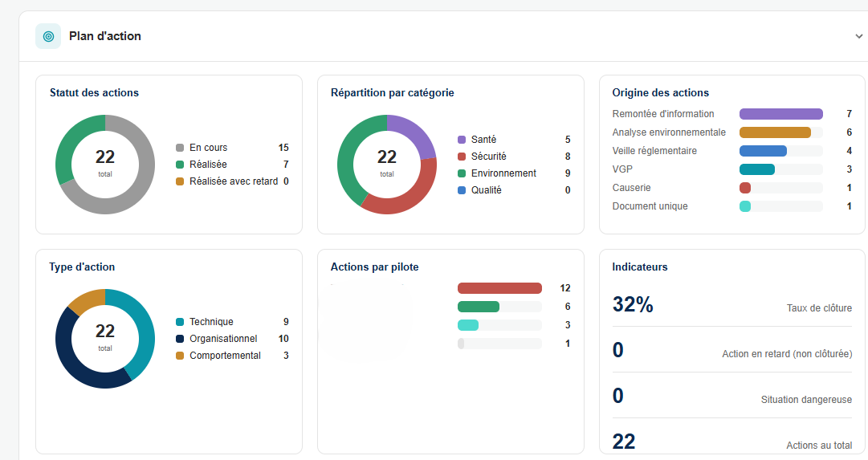Select the Sécurité category label
This screenshot has height=460, width=868.
coord(489,157)
